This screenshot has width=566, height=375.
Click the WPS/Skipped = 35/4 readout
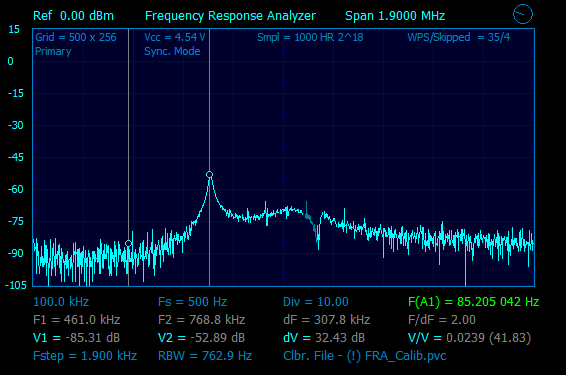click(x=459, y=37)
